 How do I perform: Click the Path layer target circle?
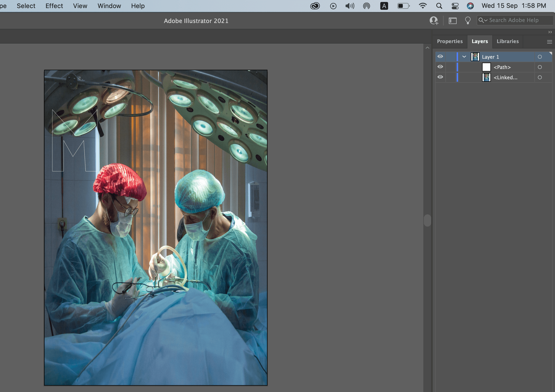point(540,67)
